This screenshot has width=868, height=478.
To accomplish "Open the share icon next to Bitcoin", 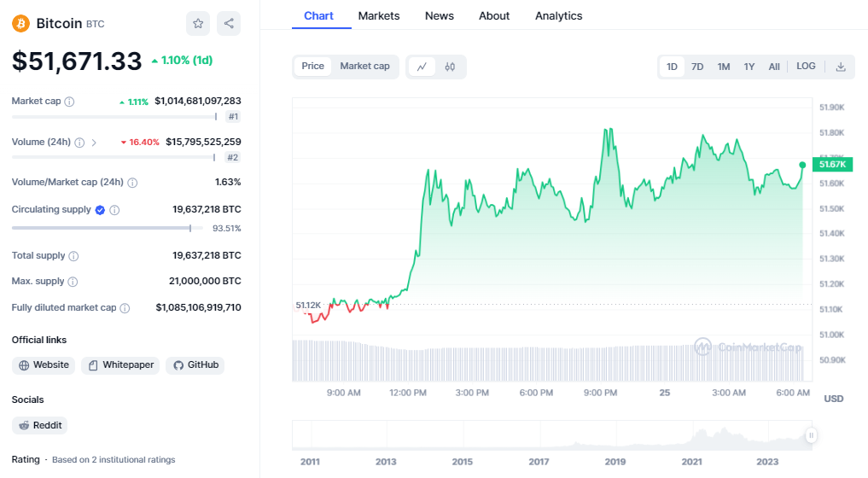I will click(229, 23).
